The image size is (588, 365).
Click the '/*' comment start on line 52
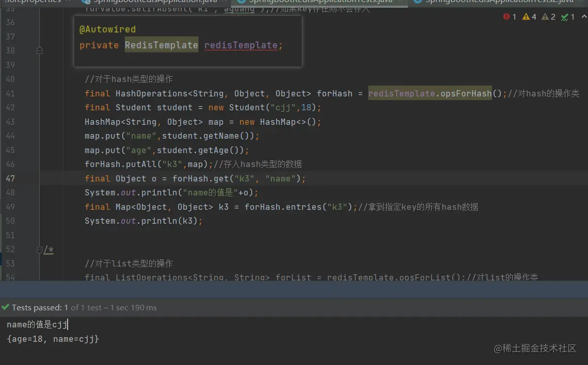coord(49,250)
